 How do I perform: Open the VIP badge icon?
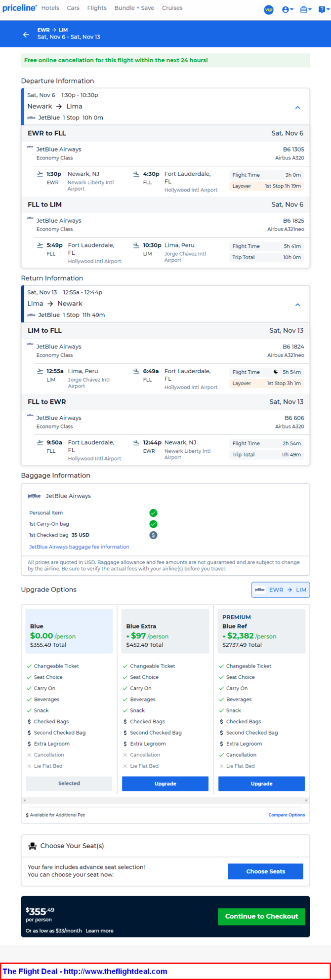tap(269, 9)
